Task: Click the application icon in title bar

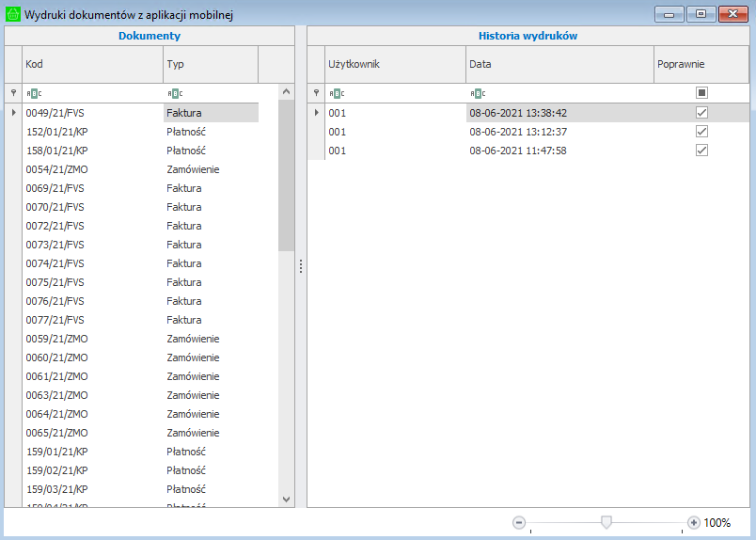Action: pyautogui.click(x=13, y=14)
